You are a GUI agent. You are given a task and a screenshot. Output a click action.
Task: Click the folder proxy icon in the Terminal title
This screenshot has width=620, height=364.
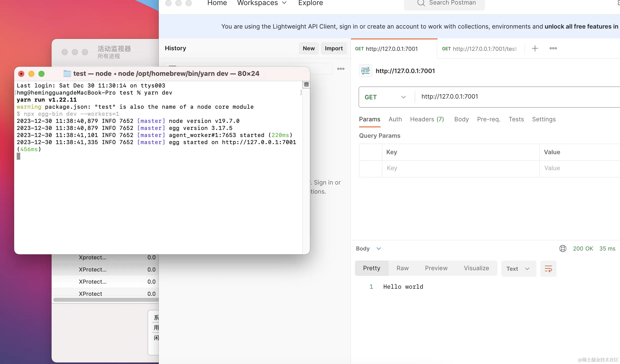(67, 74)
